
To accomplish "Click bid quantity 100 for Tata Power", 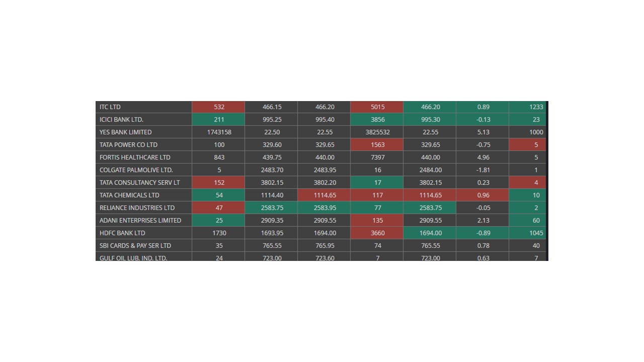I will coord(218,145).
